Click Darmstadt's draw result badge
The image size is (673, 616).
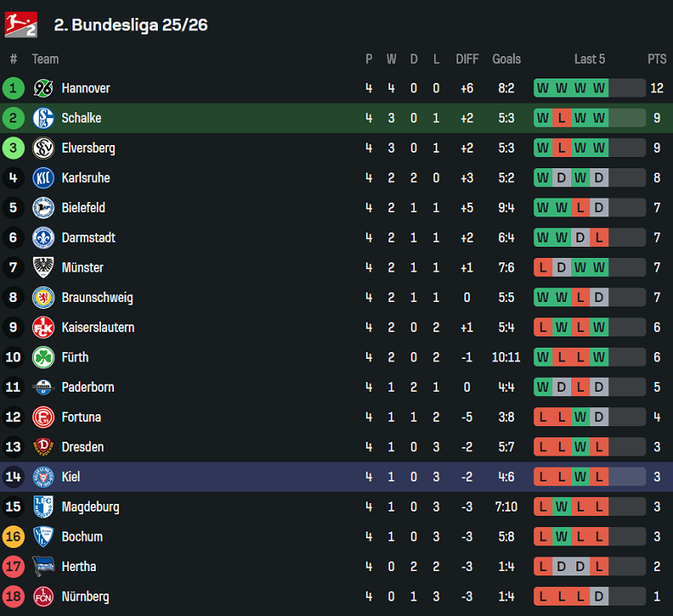coord(581,237)
